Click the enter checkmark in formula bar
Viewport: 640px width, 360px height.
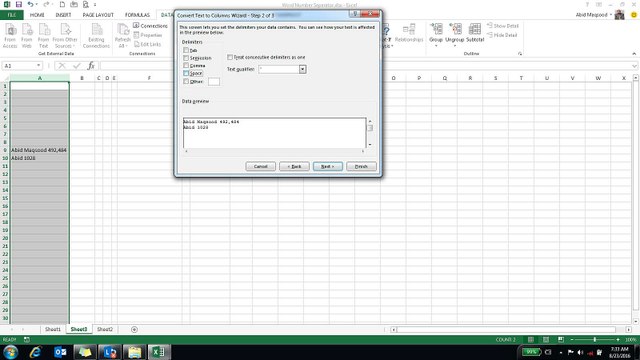77,66
